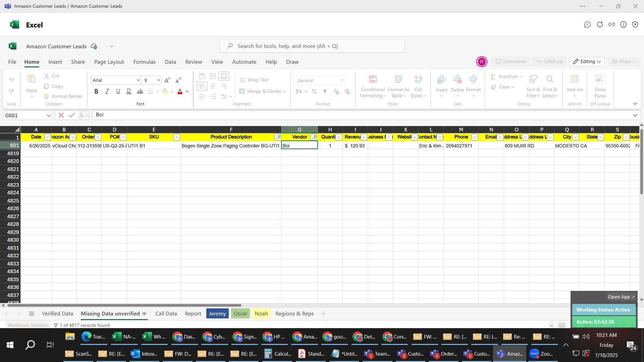Viewport: 644px width, 362px height.
Task: Open the Insert ribbon tab
Action: click(55, 62)
